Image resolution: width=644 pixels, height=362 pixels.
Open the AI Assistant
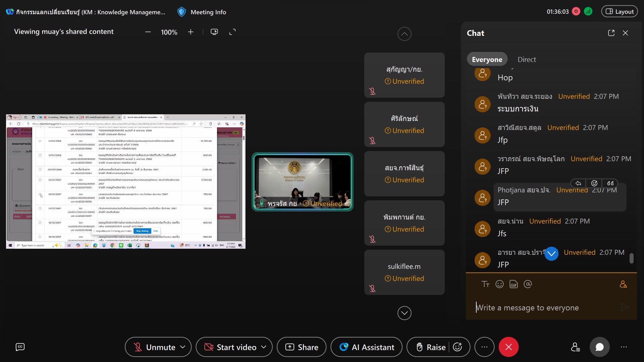pyautogui.click(x=366, y=347)
